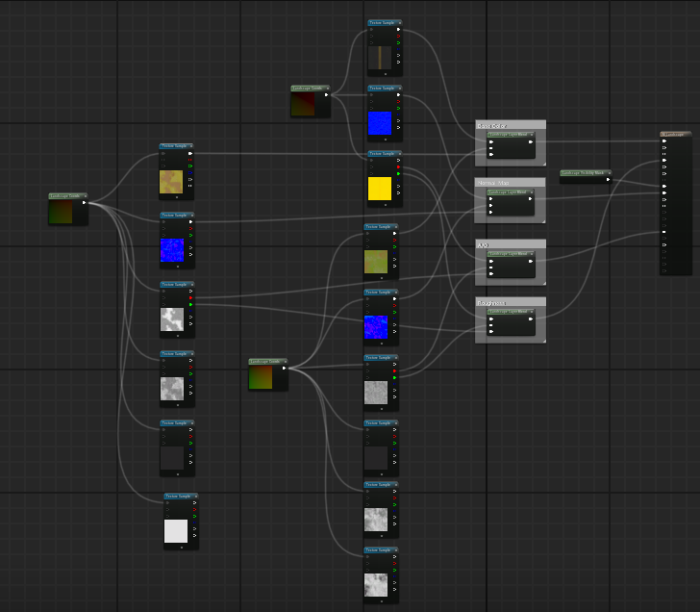Click last input pin of Roughness Layer Blend
The height and width of the screenshot is (612, 700).
pos(491,331)
